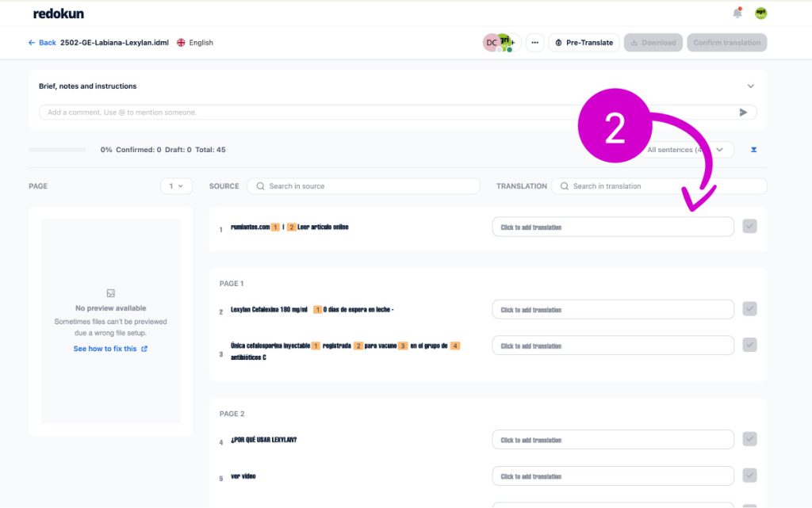
Task: Click the translation progress bar
Action: point(57,150)
